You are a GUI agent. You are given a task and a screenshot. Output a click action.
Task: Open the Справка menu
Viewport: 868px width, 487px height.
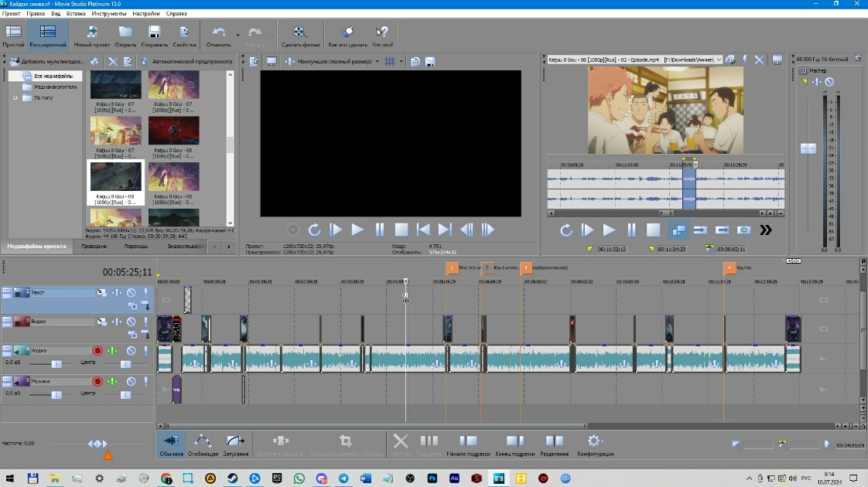[176, 13]
